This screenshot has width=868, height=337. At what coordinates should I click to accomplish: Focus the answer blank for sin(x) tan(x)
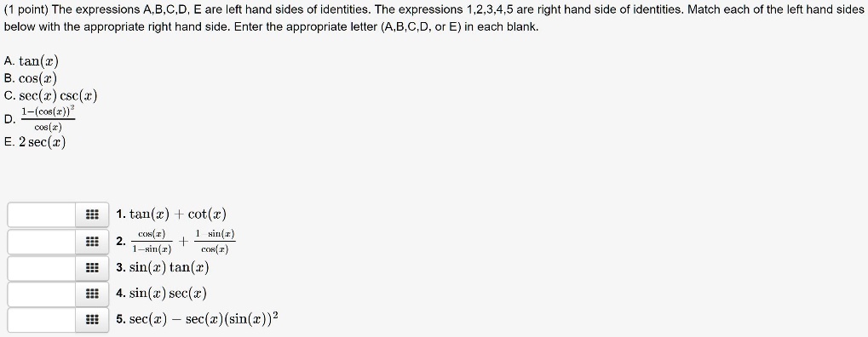(42, 268)
